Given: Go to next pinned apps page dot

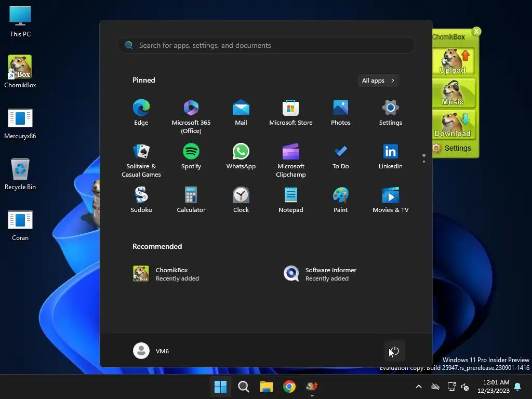Looking at the screenshot, I should 424,162.
